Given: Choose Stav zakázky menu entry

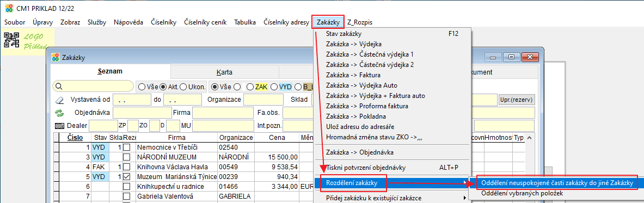Looking at the screenshot, I should coord(392,34).
